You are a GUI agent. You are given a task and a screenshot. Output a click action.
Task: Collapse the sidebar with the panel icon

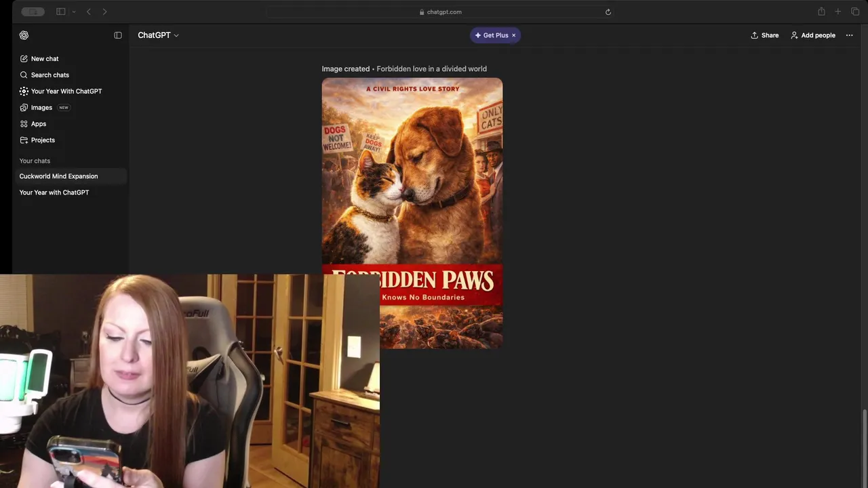click(x=118, y=35)
